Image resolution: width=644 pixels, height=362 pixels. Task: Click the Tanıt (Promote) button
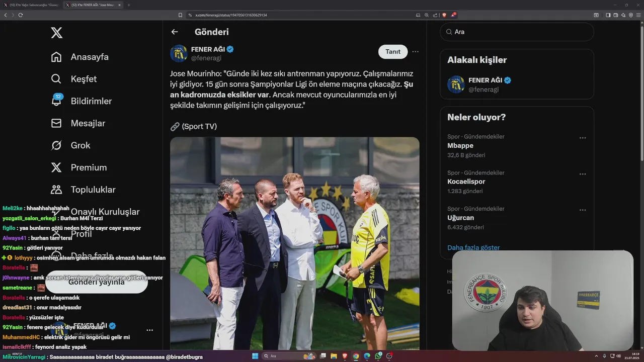coord(393,52)
